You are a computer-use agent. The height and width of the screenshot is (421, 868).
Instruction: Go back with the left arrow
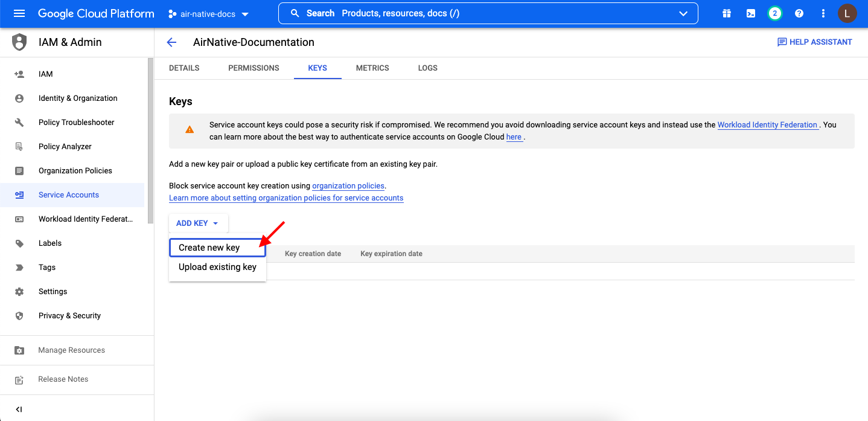[171, 42]
